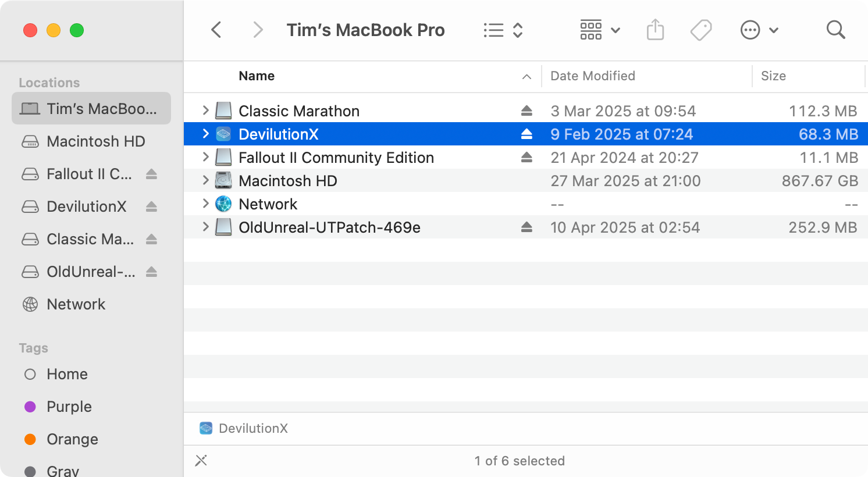
Task: Eject the OldUnreal-UTPatch-469e volume
Action: 525,227
